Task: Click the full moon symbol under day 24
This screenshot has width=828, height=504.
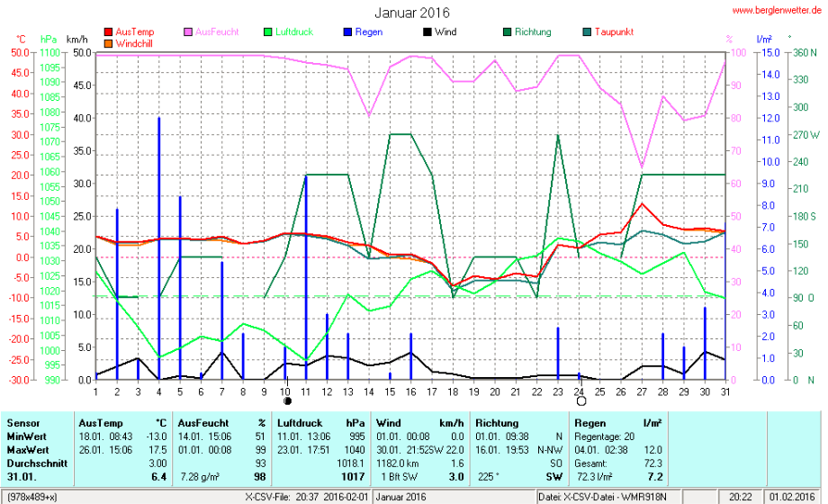Action: click(x=580, y=401)
